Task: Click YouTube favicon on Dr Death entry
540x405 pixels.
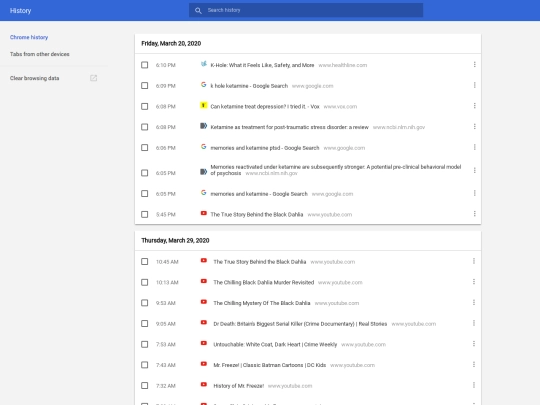Action: [204, 323]
